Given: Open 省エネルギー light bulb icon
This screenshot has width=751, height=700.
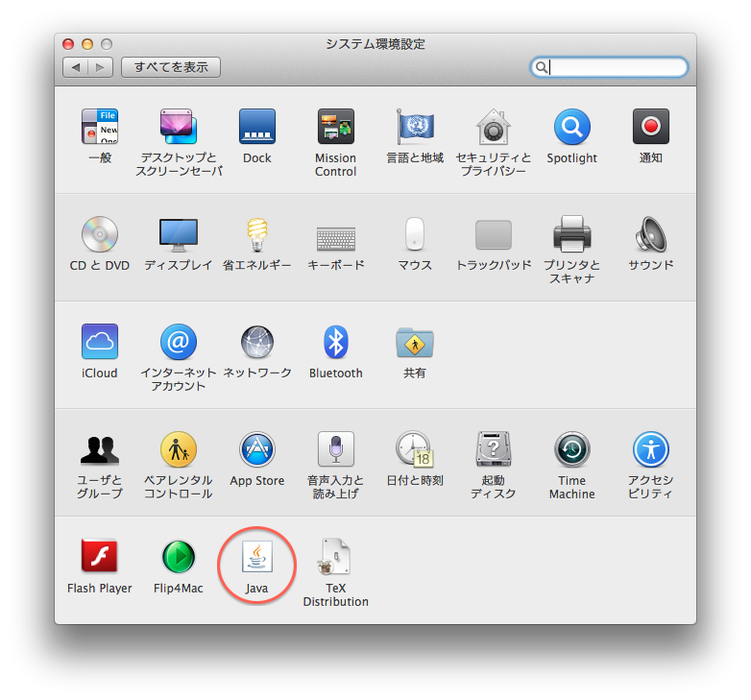Looking at the screenshot, I should [x=257, y=234].
